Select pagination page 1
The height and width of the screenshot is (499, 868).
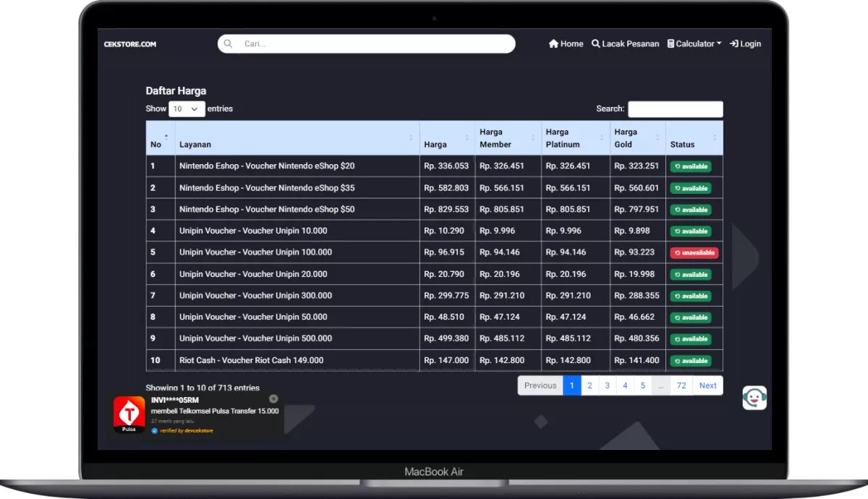pos(571,385)
